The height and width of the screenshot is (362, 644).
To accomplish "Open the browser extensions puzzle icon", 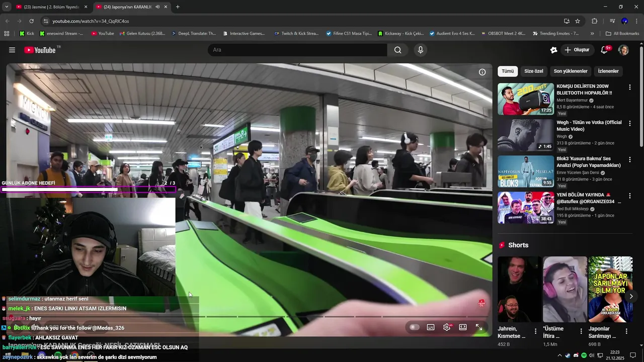I will pos(594,21).
